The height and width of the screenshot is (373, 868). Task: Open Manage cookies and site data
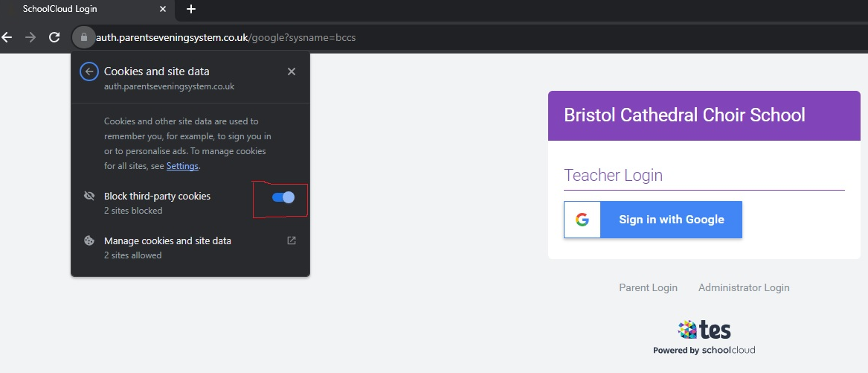tap(190, 247)
